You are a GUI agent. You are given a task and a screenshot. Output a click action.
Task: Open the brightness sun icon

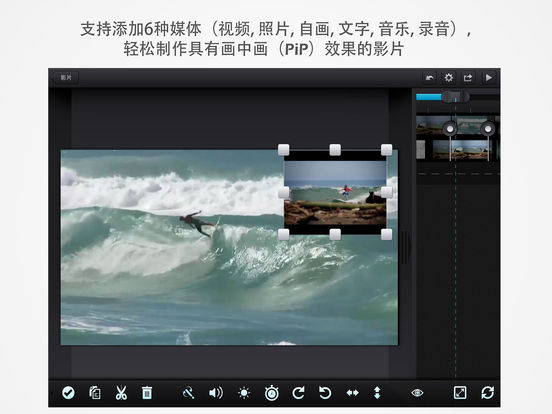pyautogui.click(x=244, y=393)
